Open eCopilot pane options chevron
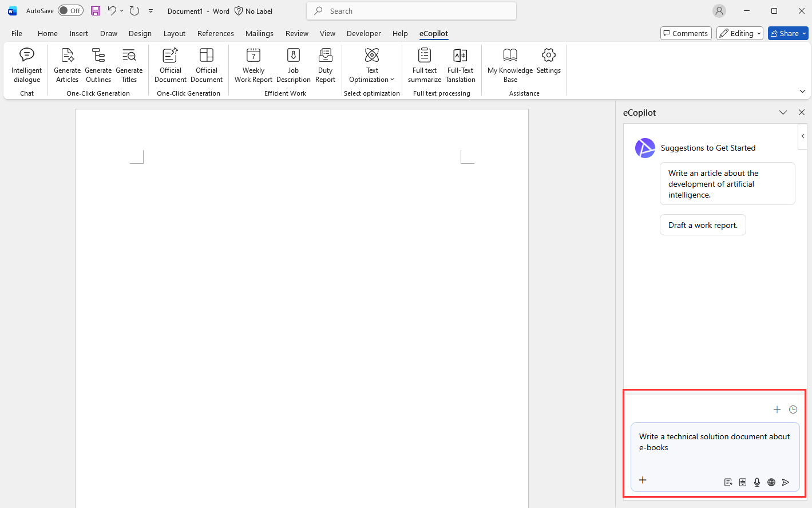The width and height of the screenshot is (812, 508). 783,113
